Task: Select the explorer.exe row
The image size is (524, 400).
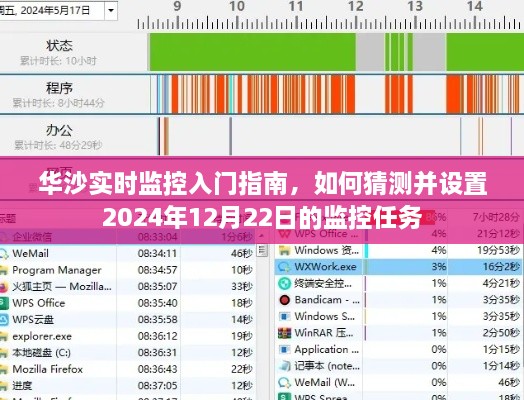Action: 128,336
